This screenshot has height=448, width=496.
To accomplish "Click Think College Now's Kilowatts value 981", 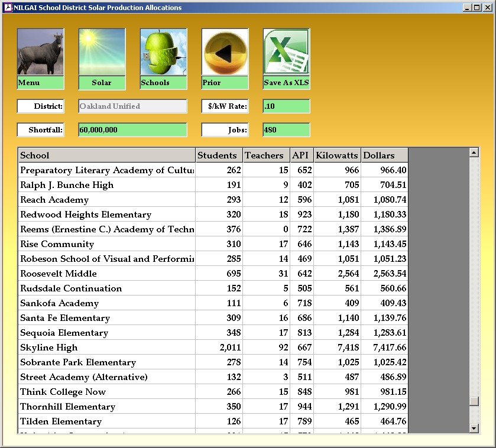I will (352, 392).
